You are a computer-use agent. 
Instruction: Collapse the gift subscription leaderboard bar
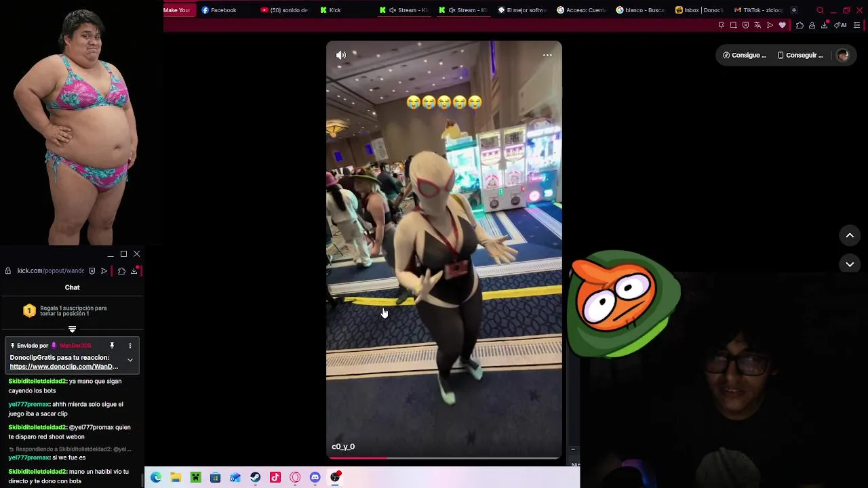pos(72,329)
